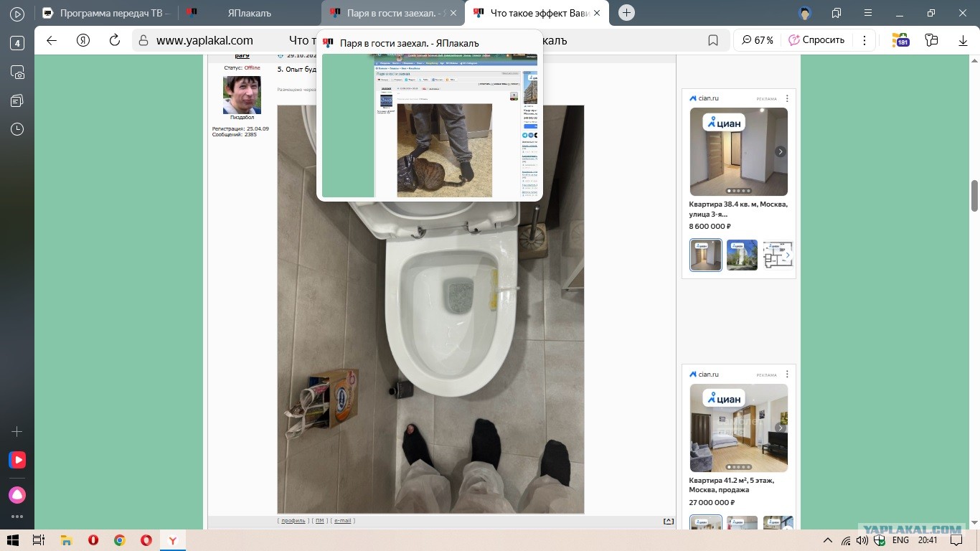Reload the current yaplakal page
Viewport: 980px width, 551px height.
click(115, 40)
